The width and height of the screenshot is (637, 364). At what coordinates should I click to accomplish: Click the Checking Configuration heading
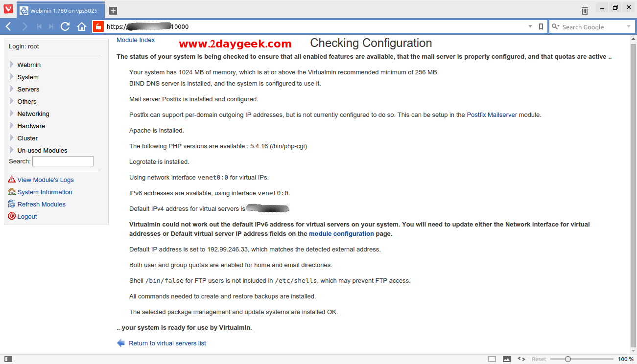[371, 43]
